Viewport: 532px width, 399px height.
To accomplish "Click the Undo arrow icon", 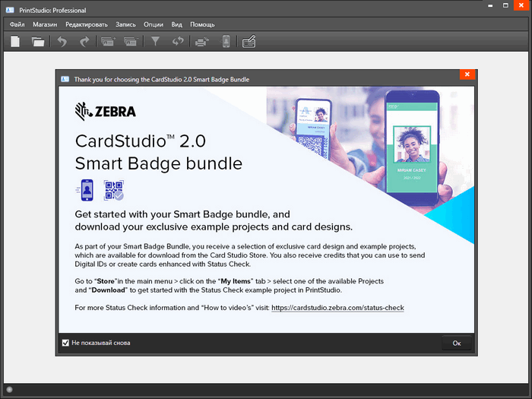I will [x=62, y=41].
